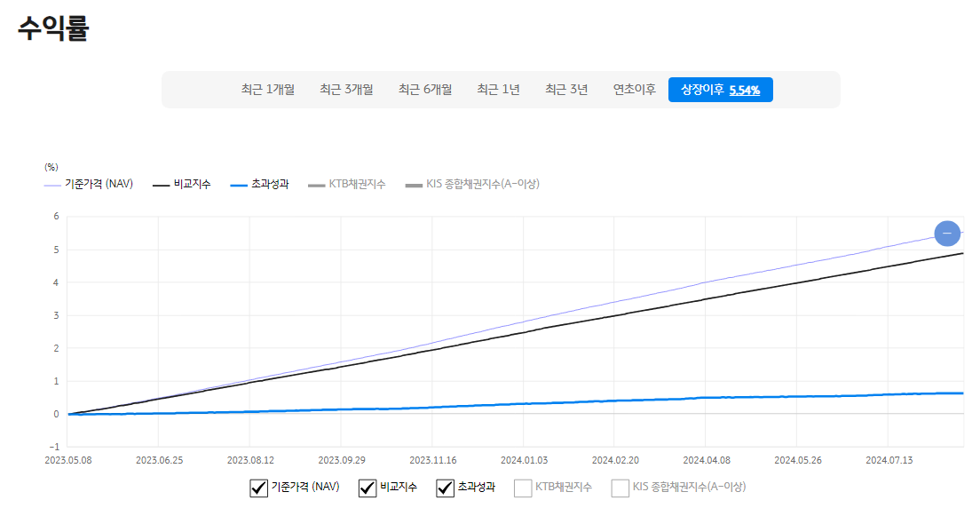This screenshot has width=980, height=508.
Task: Click the blue minus zoom-out circle icon
Action: coord(947,234)
